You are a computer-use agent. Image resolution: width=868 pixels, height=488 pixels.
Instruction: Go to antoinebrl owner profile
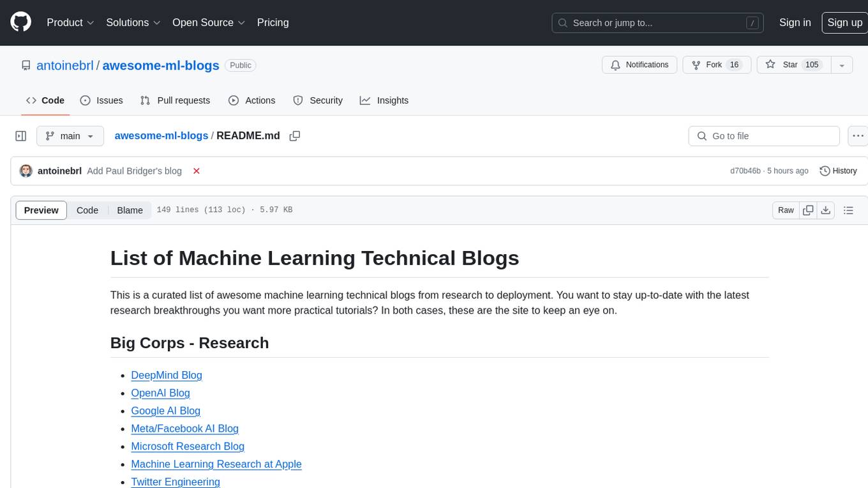point(65,65)
